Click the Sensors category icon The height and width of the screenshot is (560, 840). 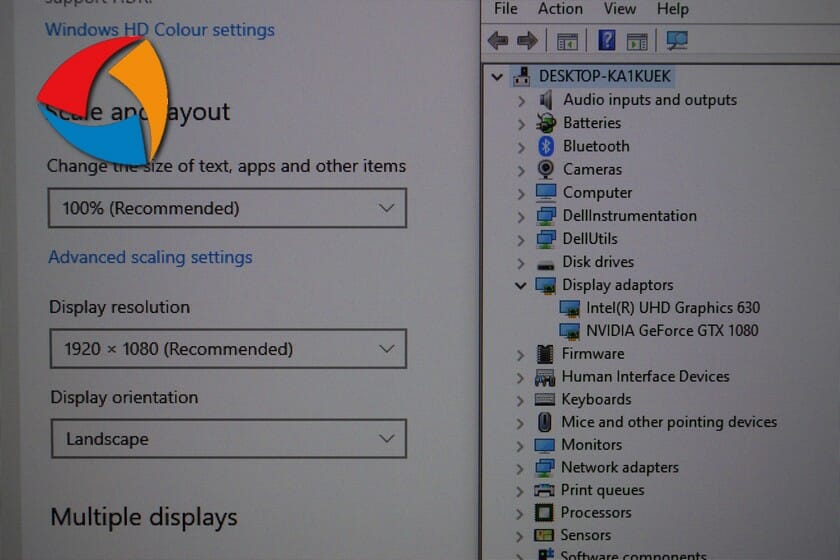tap(544, 535)
